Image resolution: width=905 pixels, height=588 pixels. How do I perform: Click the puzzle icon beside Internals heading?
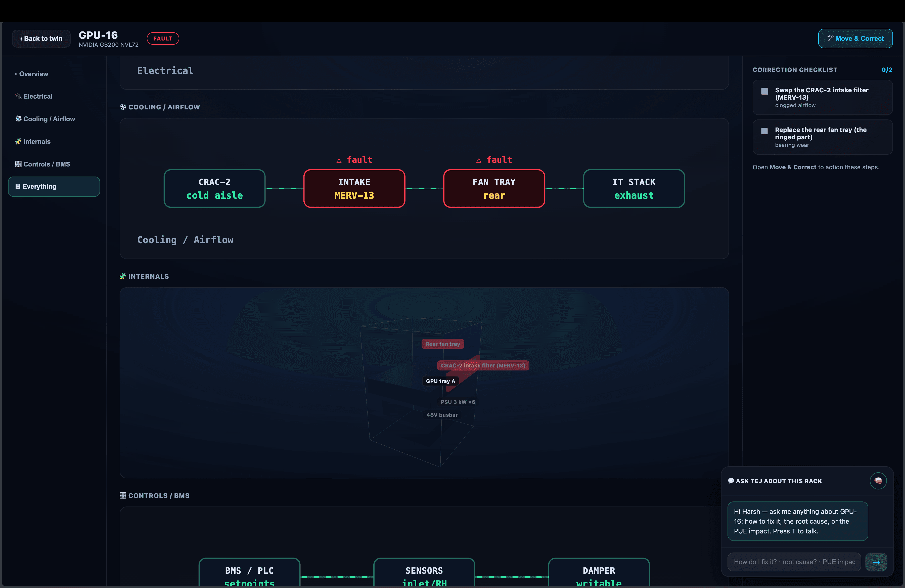tap(123, 276)
